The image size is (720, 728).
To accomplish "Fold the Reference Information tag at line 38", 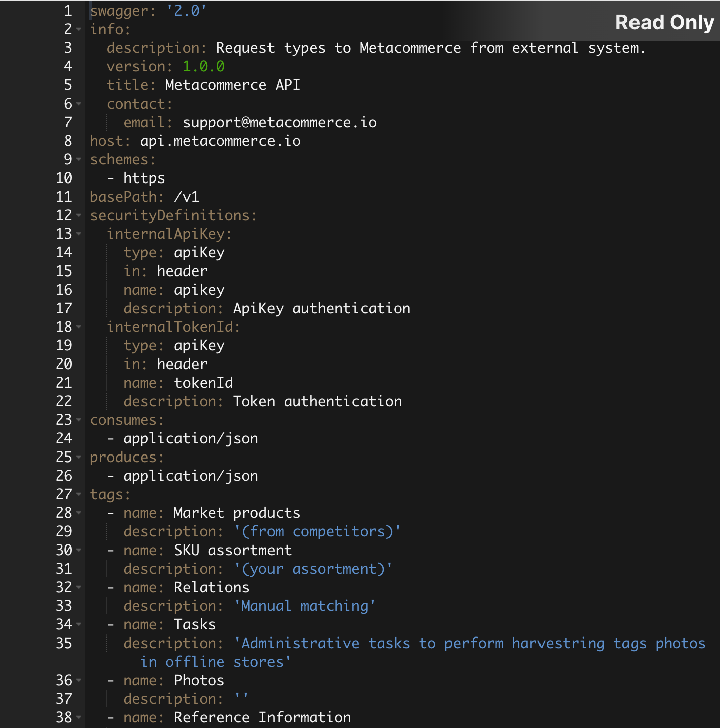I will [79, 717].
